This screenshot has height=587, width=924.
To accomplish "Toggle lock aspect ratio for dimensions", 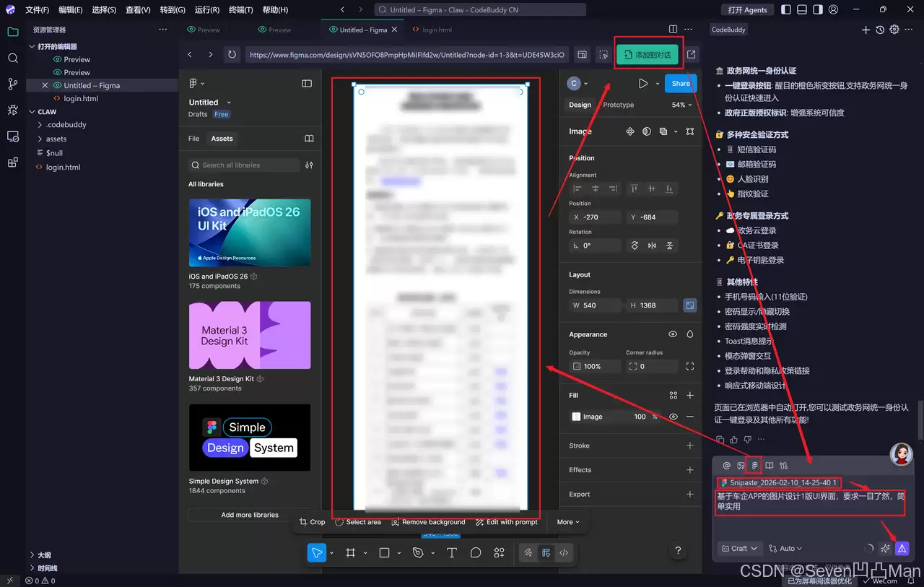I will 690,305.
